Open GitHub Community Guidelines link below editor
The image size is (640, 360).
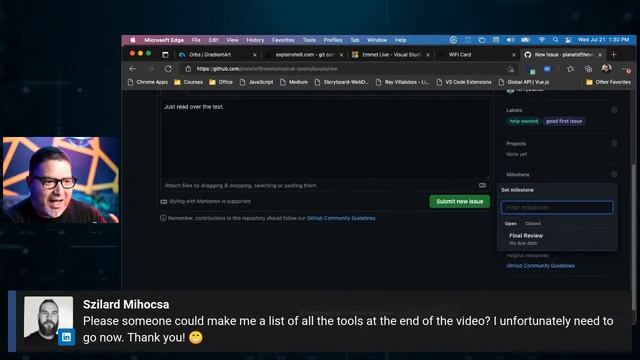click(x=341, y=218)
